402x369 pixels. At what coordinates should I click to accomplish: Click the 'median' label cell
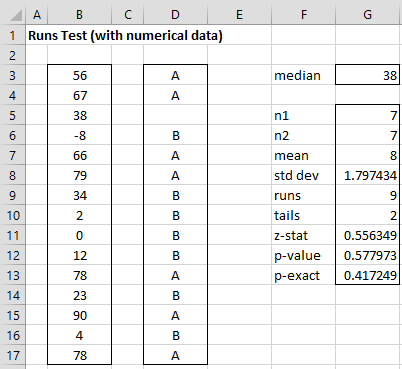304,75
